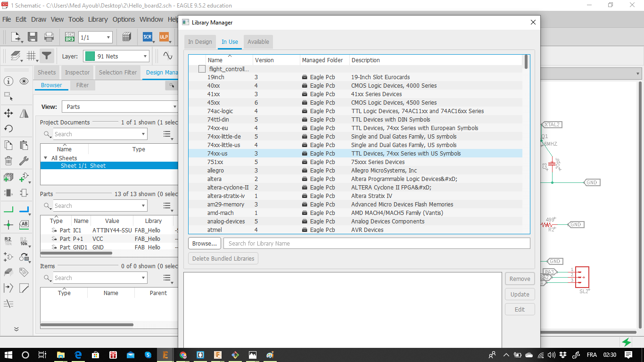Select the Group selection tool
The image size is (644, 362).
tap(8, 96)
